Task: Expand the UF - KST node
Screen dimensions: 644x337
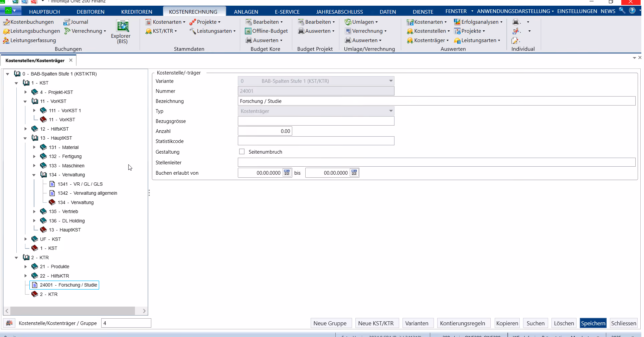Action: tap(25, 239)
